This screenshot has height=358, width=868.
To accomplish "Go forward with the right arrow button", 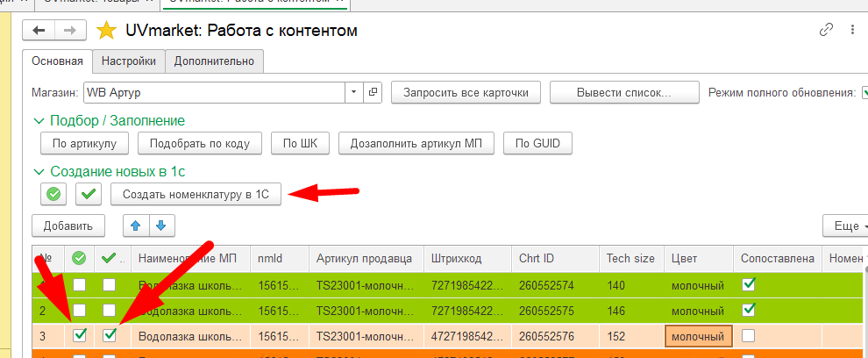I will click(70, 30).
